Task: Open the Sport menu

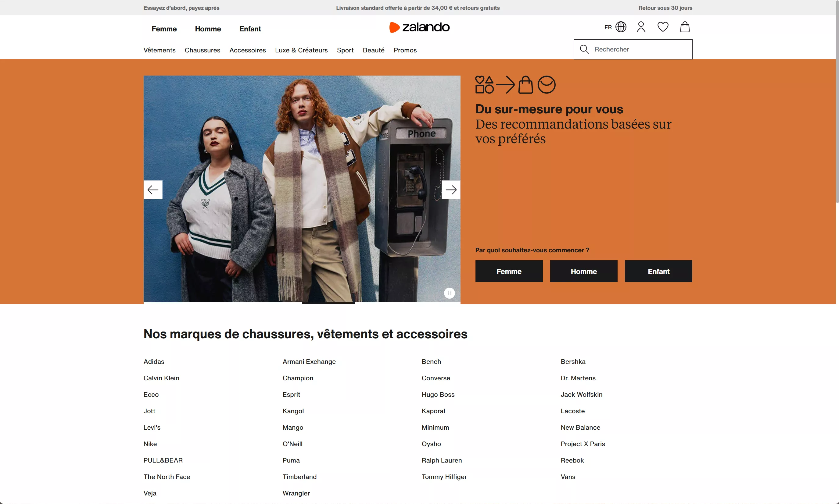Action: (x=345, y=50)
